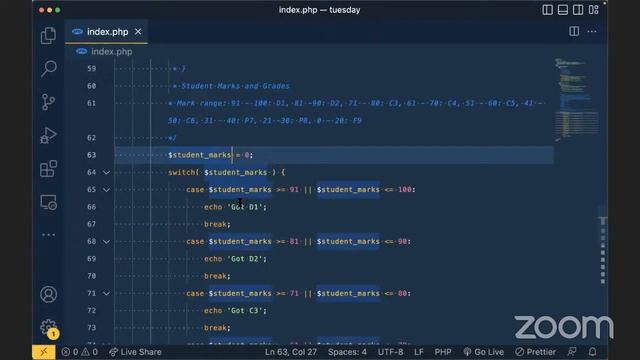Change end of line sequence LF

pos(419,352)
